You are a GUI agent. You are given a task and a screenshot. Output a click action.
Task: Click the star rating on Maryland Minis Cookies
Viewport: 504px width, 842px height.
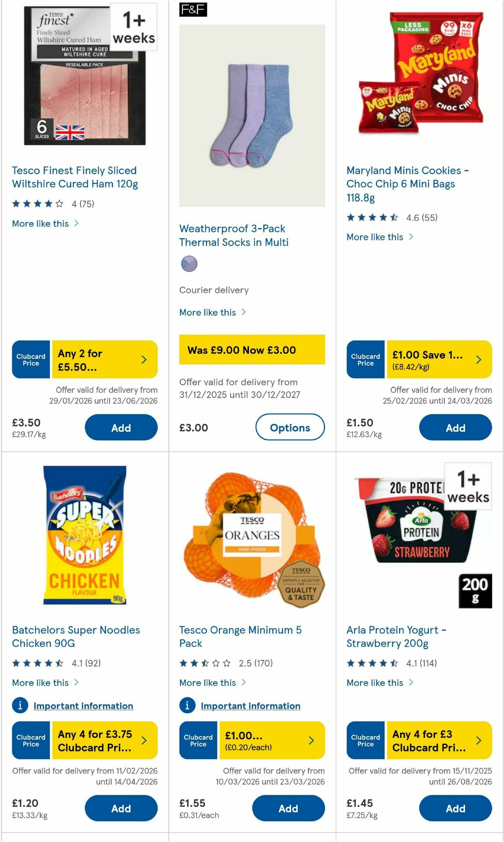tap(371, 218)
